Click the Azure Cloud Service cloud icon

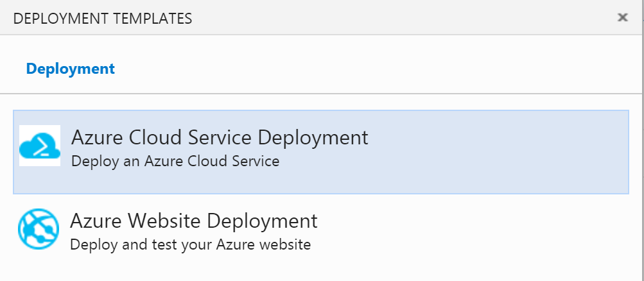coord(40,146)
